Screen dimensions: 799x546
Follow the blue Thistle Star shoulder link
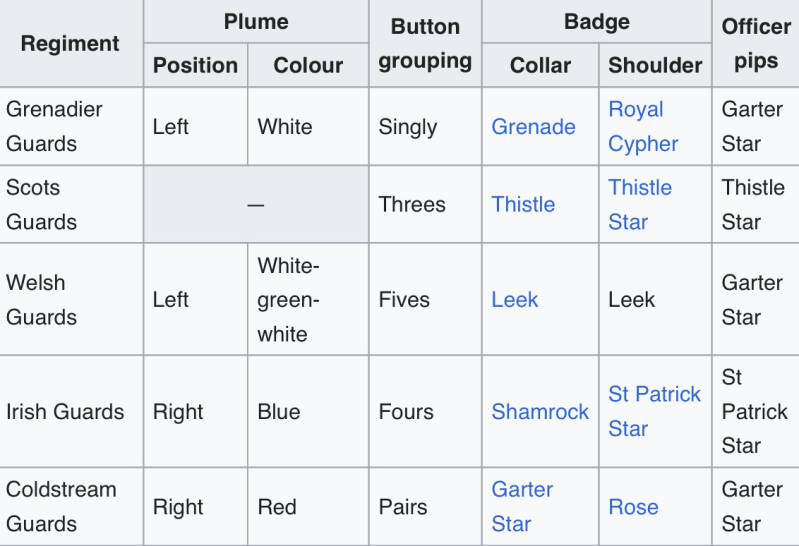pos(639,204)
